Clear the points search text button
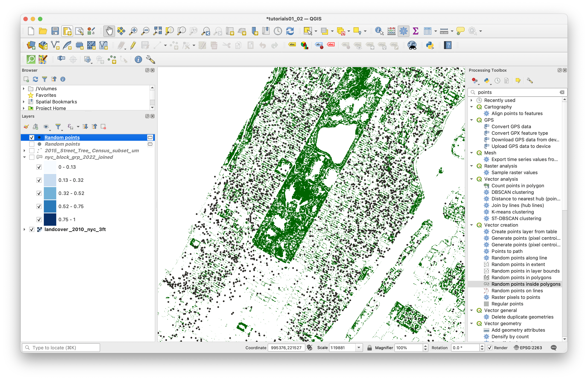Viewport: 588px width, 380px height. 562,92
